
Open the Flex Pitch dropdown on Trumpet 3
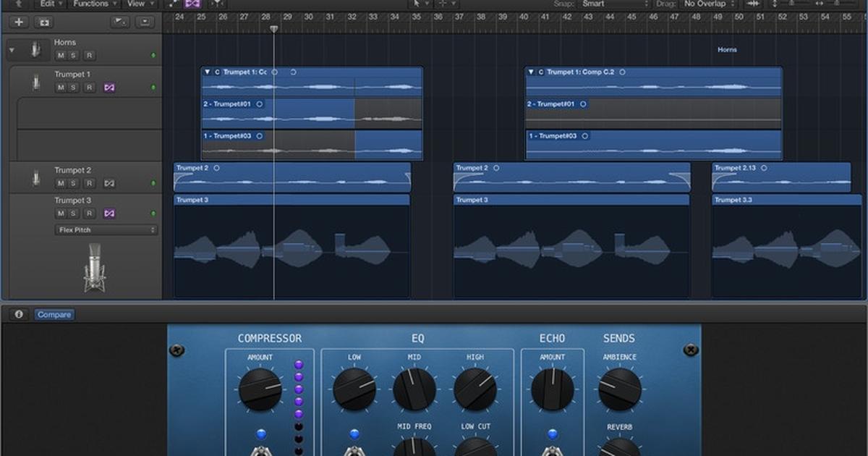tap(106, 229)
